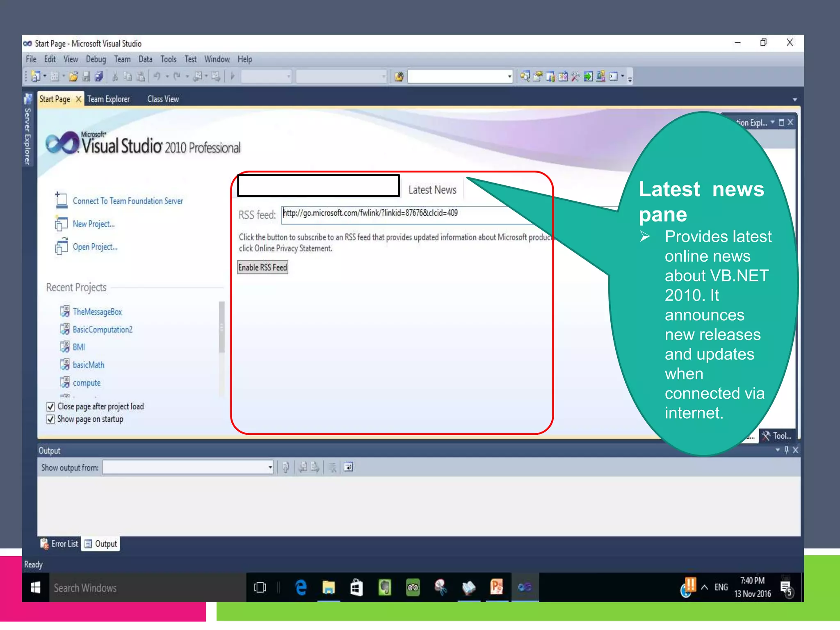Click the Open Project... link
Image resolution: width=840 pixels, height=630 pixels.
click(x=95, y=247)
